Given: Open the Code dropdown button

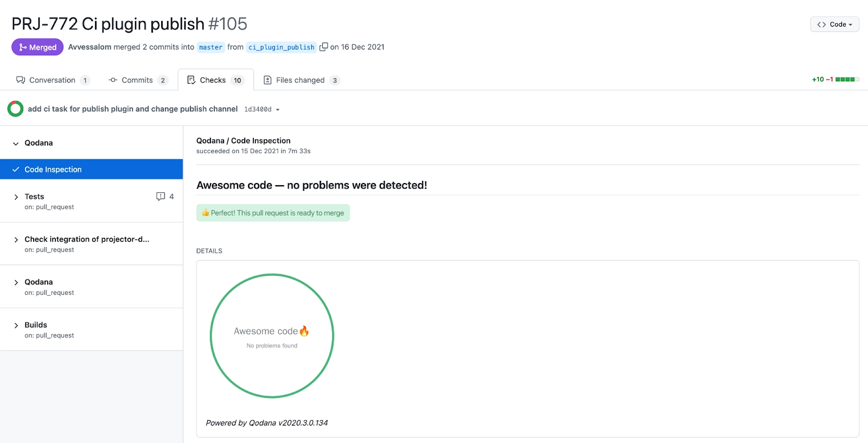Looking at the screenshot, I should coord(834,24).
